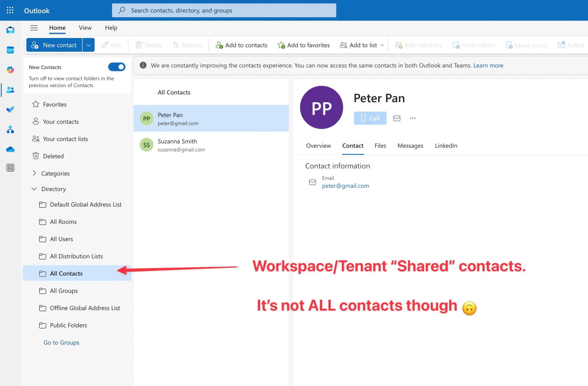Open the View tab
The height and width of the screenshot is (386, 588).
point(85,28)
